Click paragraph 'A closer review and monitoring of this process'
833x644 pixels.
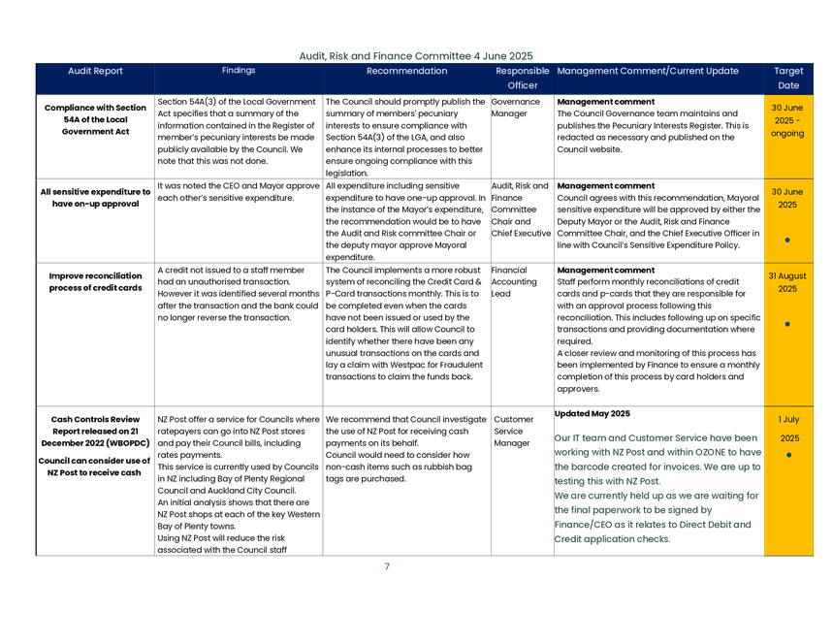pyautogui.click(x=658, y=370)
